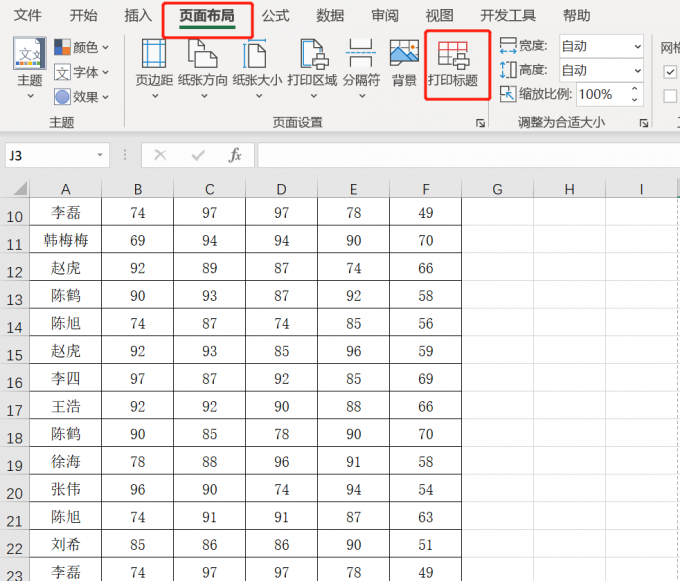Open the 分隔符 dropdown arrow
680x581 pixels.
tap(362, 96)
